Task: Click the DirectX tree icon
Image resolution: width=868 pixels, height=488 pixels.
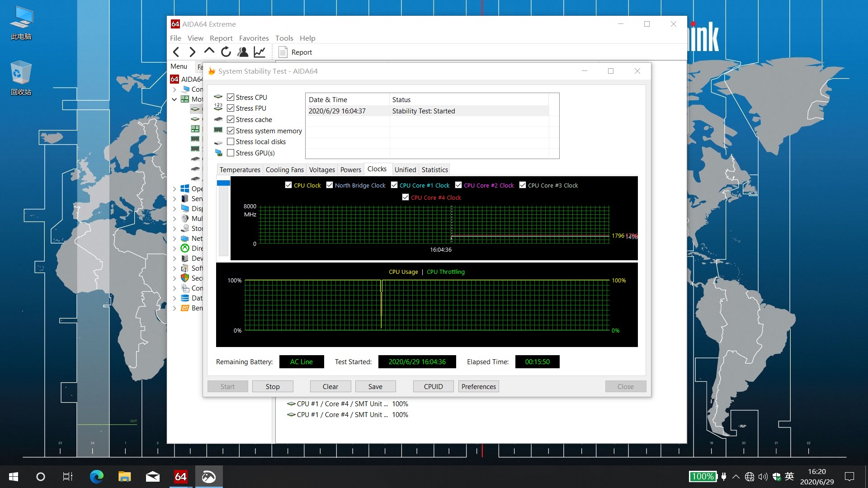Action: [185, 248]
